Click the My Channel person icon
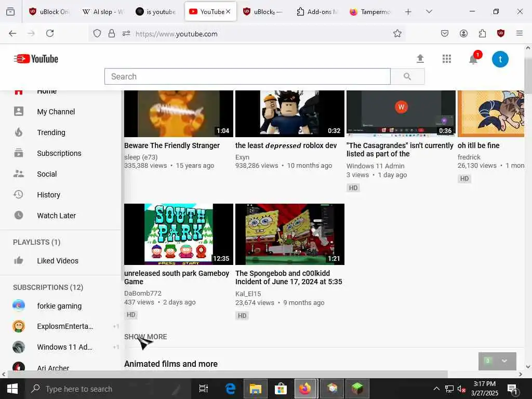Viewport: 532px width, 399px height. tap(19, 111)
